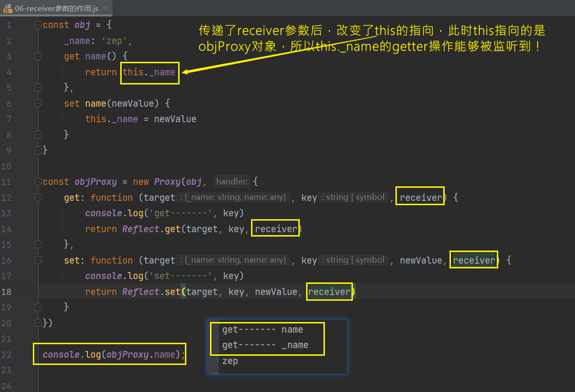Click the 'zep' output line
This screenshot has height=392, width=575.
point(230,361)
